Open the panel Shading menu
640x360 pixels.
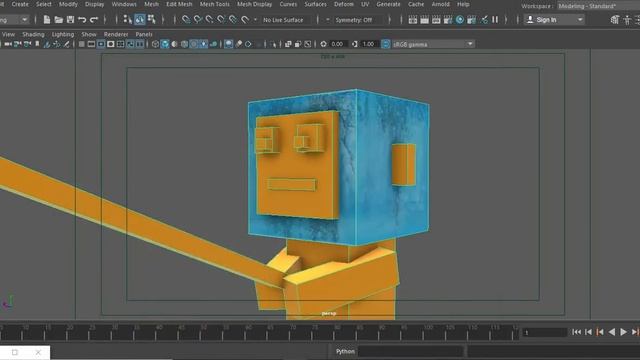click(x=33, y=34)
